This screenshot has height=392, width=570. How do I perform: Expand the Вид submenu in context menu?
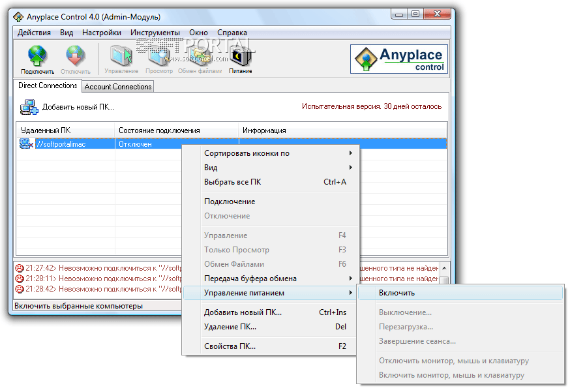coord(271,167)
